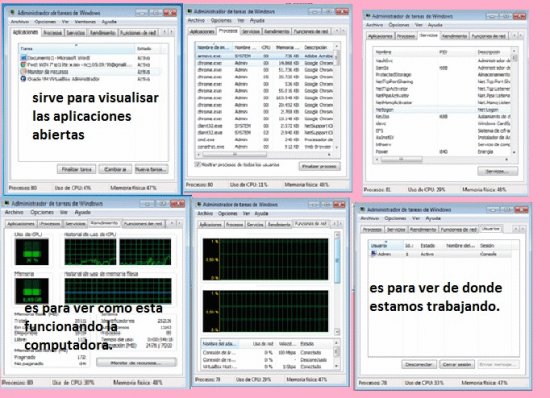Screen dimensions: 550x398
Task: Click left tab-scroll arrow in the Usuarios window
Action: pyautogui.click(x=516, y=229)
